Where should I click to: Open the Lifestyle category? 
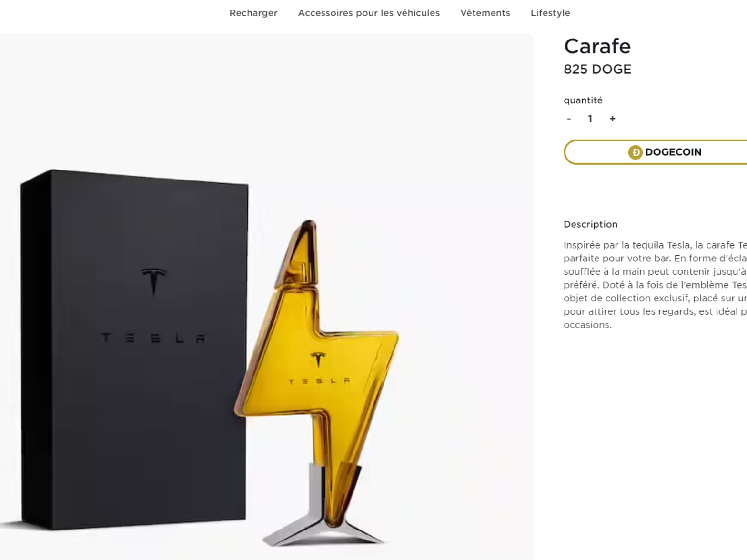(x=550, y=13)
